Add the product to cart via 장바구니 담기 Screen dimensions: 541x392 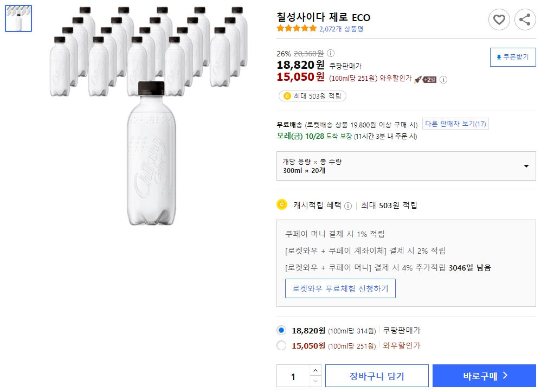[x=377, y=375]
